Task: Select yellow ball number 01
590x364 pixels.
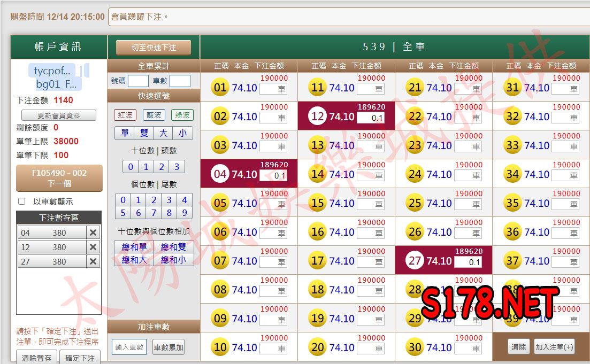Action: coord(220,88)
